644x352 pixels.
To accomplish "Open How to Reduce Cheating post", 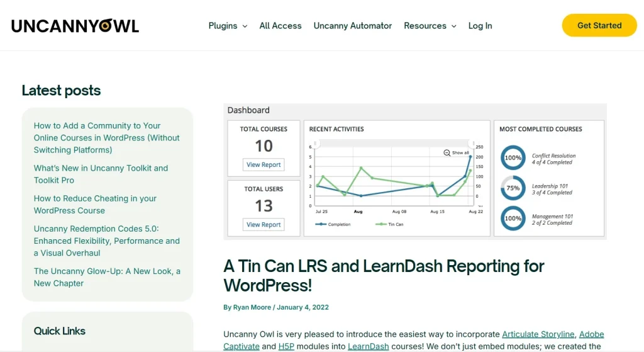I will (x=96, y=205).
